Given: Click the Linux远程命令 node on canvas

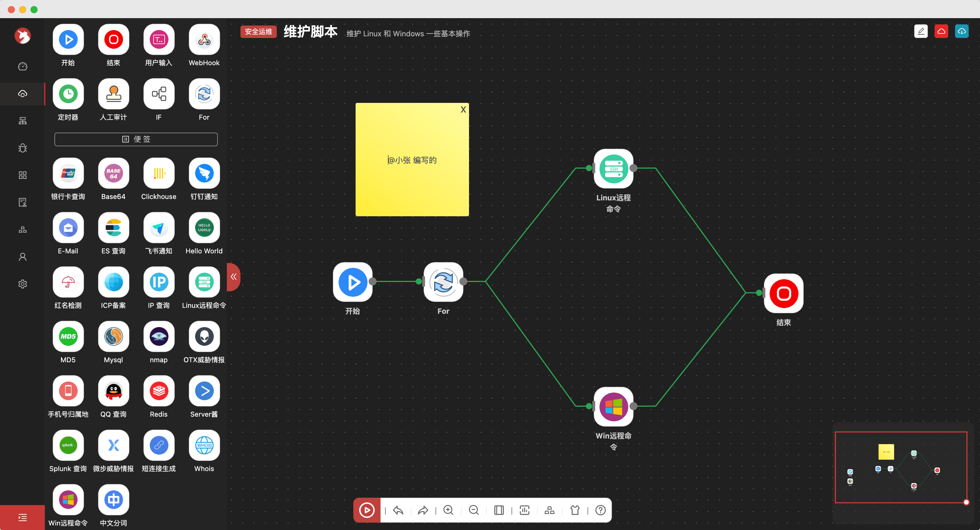Looking at the screenshot, I should (x=613, y=169).
